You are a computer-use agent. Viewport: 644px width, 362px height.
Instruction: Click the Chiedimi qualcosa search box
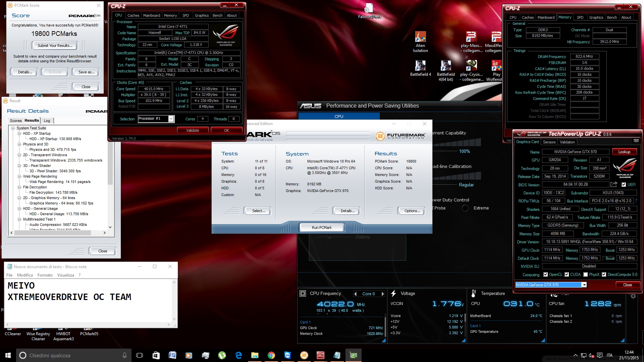[74, 355]
